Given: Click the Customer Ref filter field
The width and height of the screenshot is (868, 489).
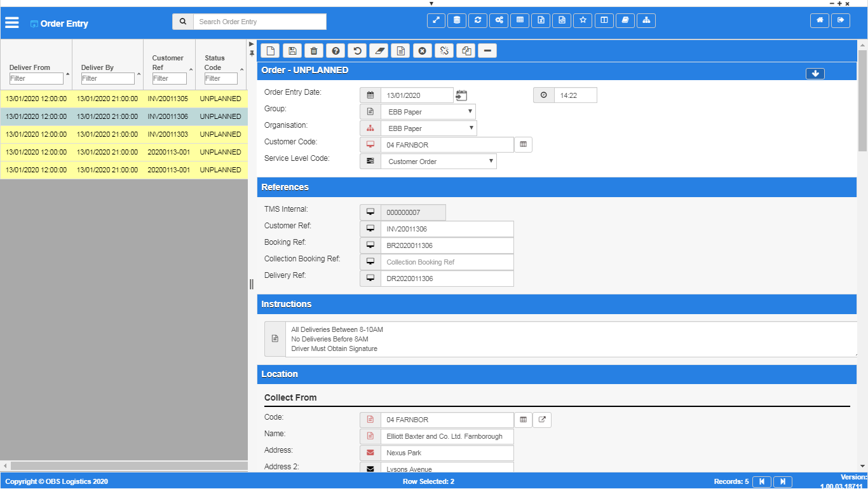Looking at the screenshot, I should [170, 78].
